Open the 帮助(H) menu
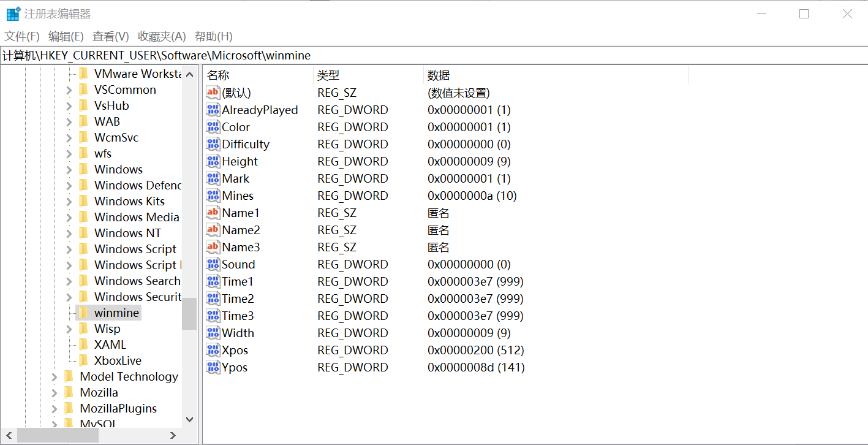 coord(214,36)
